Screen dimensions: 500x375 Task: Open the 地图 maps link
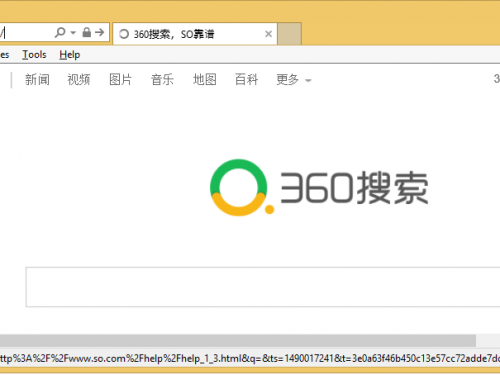coord(205,80)
